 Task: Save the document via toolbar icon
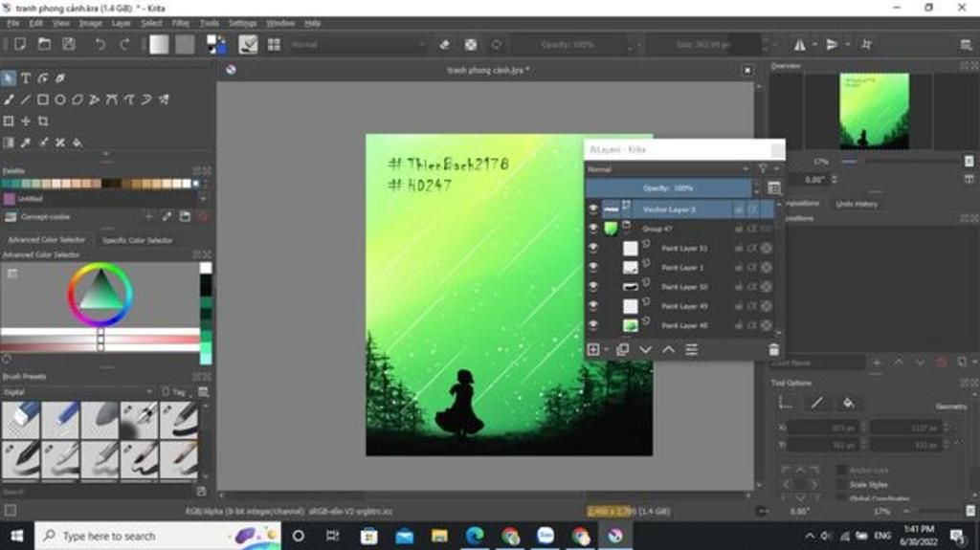pyautogui.click(x=68, y=44)
